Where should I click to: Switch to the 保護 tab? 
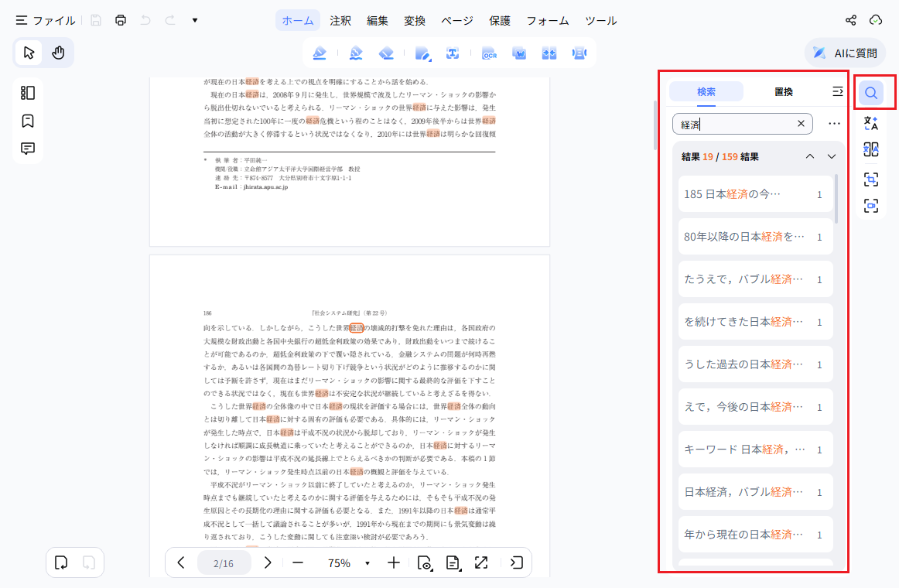click(x=499, y=21)
